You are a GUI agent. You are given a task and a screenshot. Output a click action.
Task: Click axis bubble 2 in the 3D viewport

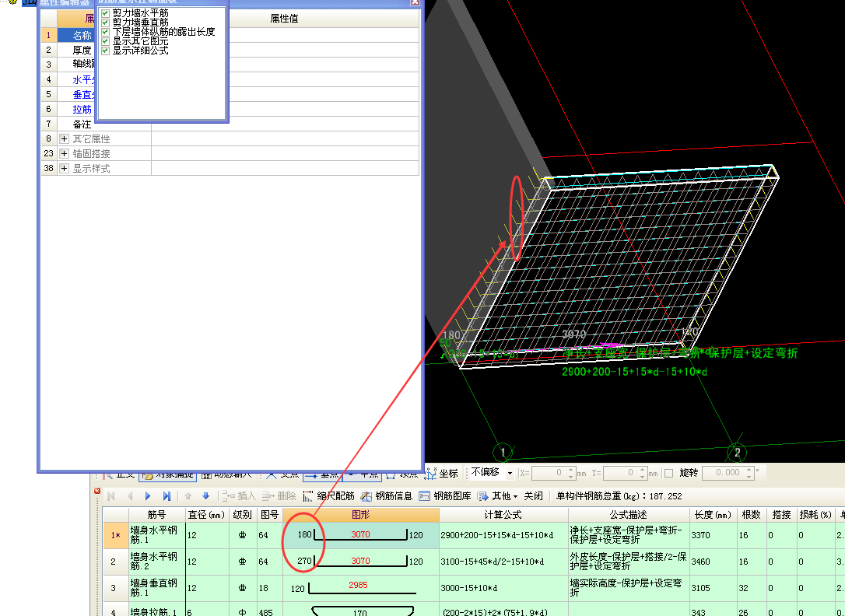click(737, 453)
